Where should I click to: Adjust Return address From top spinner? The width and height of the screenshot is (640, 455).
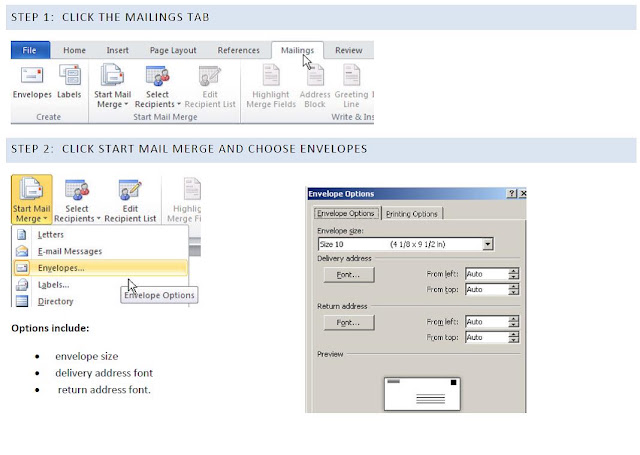pos(514,337)
